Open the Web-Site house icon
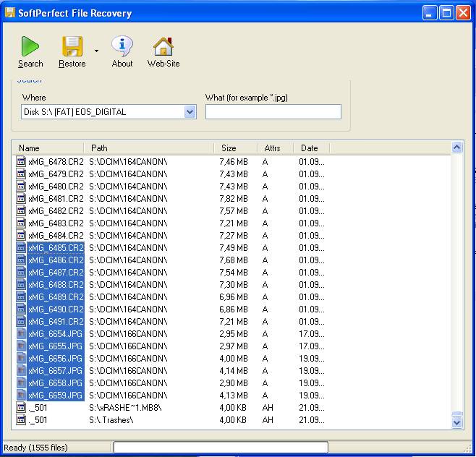Screen dimensions: 476x457 (x=163, y=47)
